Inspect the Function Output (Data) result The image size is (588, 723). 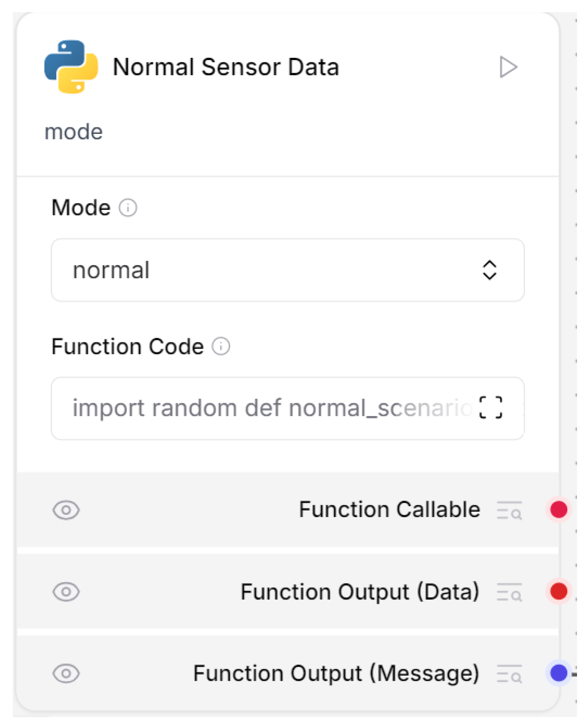(x=509, y=592)
